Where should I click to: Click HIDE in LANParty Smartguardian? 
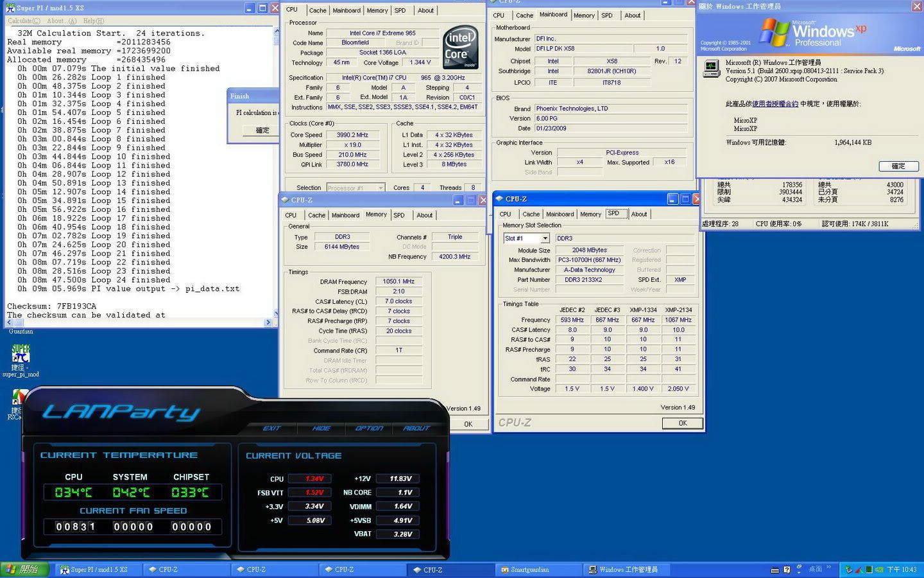point(321,428)
